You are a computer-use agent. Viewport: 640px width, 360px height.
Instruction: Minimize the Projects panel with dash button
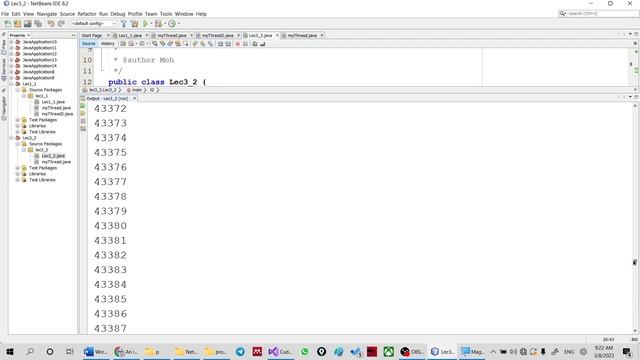(73, 36)
